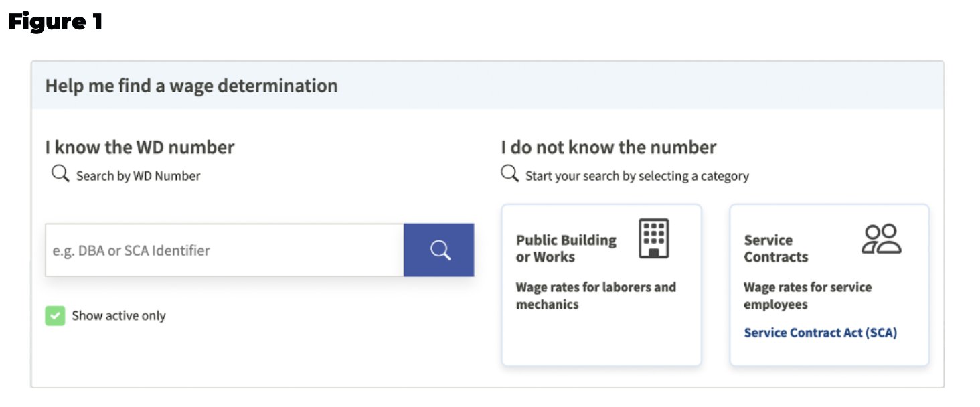Click Wage rates for laborers and mechanics text
The image size is (980, 407).
pyautogui.click(x=596, y=296)
